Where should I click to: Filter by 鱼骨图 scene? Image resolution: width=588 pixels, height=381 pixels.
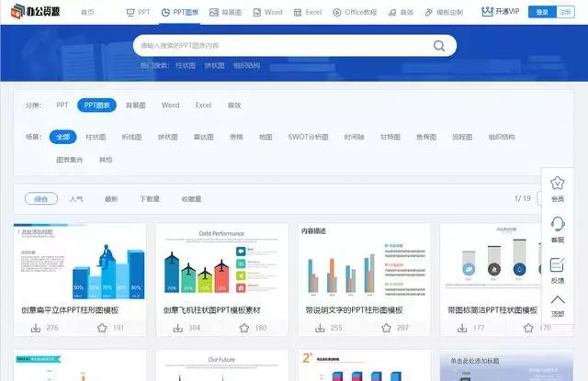click(426, 137)
